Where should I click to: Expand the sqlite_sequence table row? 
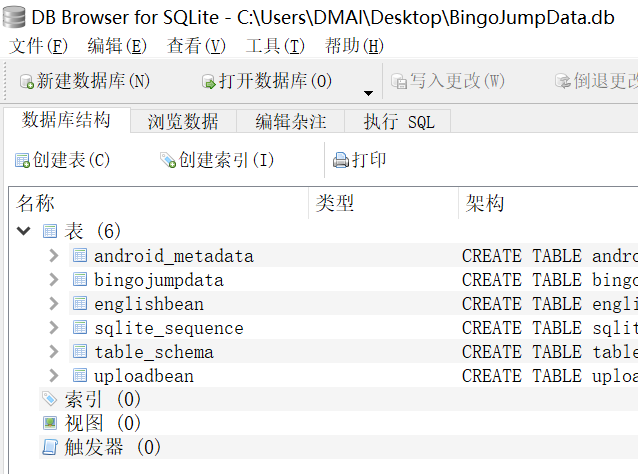[54, 328]
